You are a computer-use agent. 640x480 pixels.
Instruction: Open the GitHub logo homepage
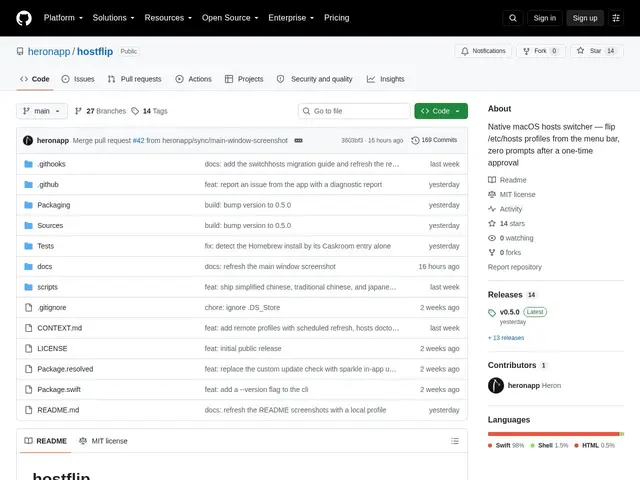(x=24, y=18)
